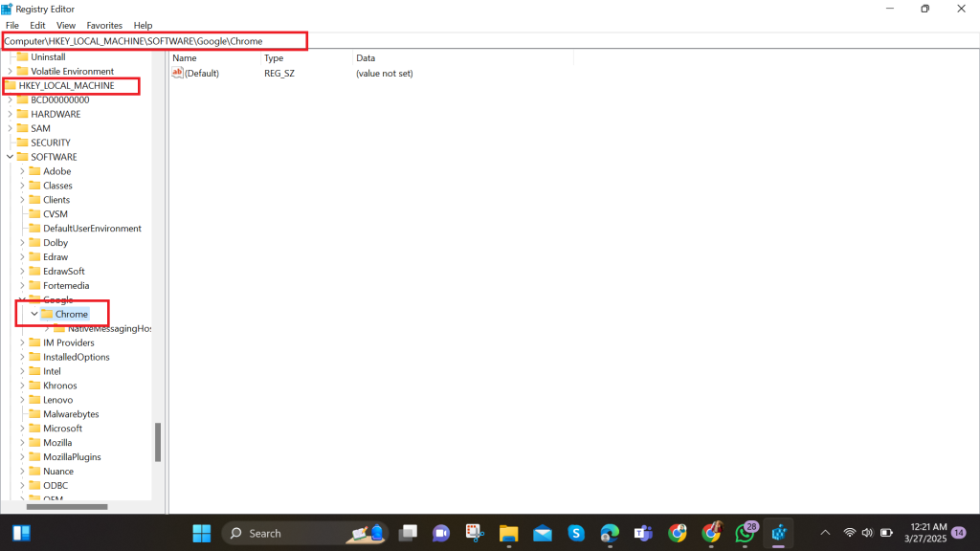Open the Mail app on taskbar

543,534
